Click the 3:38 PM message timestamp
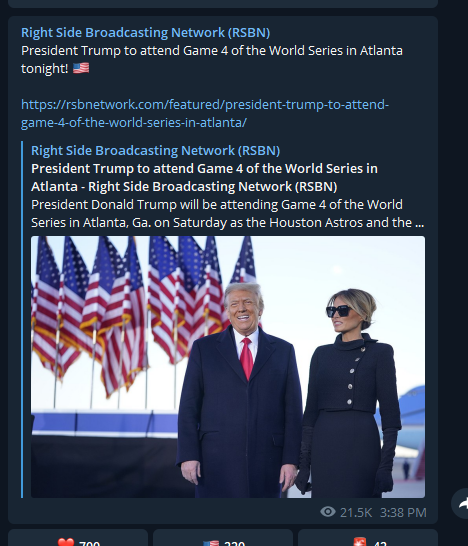This screenshot has width=468, height=546. pyautogui.click(x=403, y=512)
